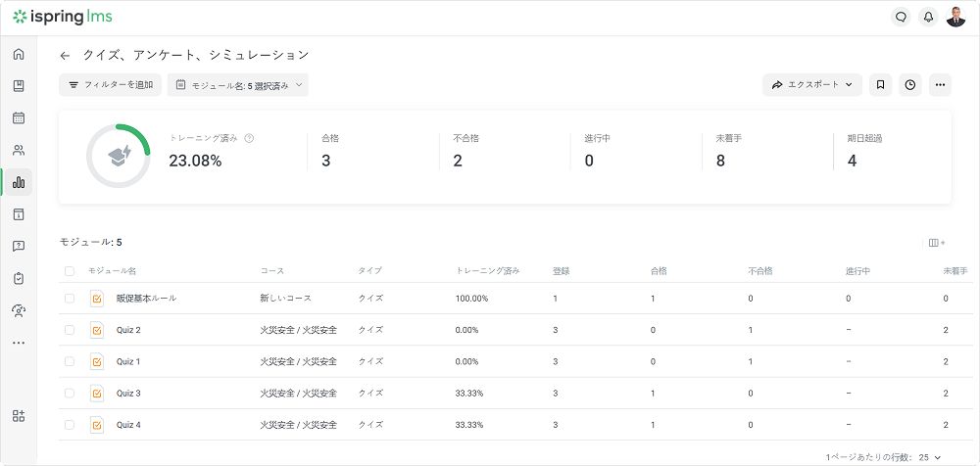Viewport: 980px width, 466px height.
Task: Click the フィルターを追加 button
Action: tap(110, 85)
